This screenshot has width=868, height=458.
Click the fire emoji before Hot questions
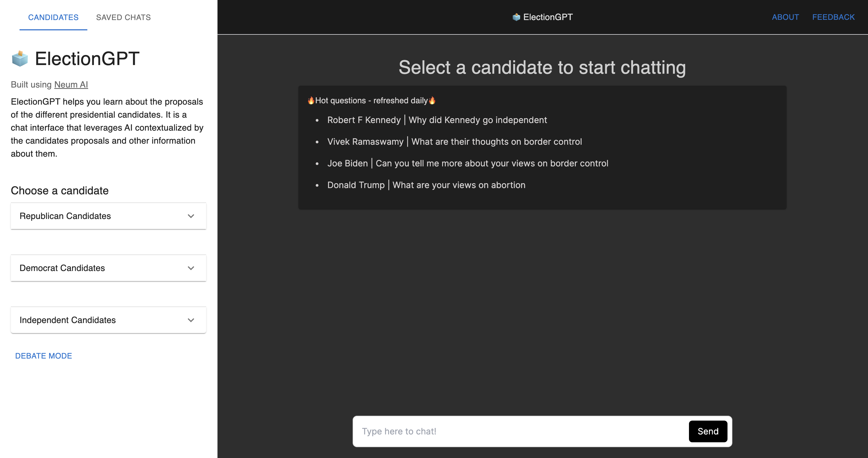point(311,100)
